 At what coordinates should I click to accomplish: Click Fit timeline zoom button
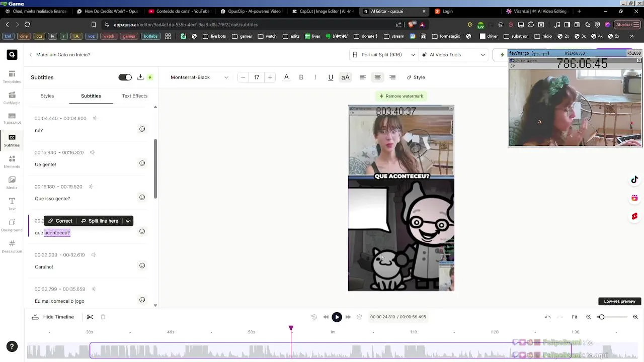574,317
